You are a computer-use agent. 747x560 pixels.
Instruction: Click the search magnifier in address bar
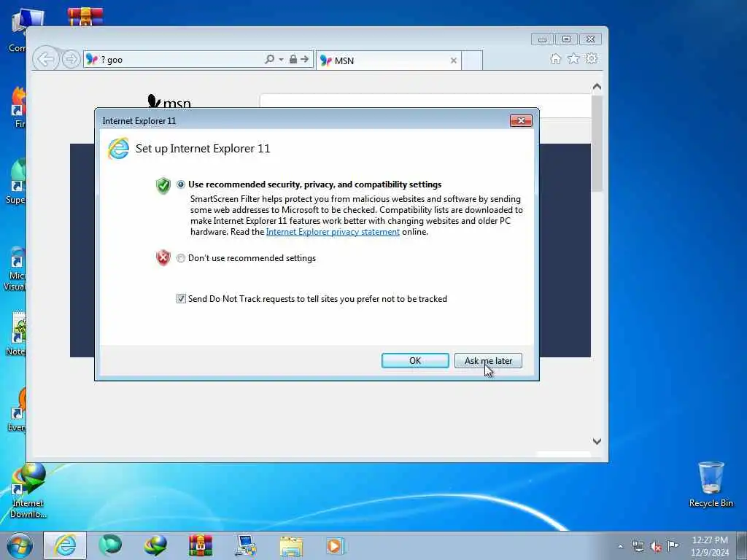(269, 59)
